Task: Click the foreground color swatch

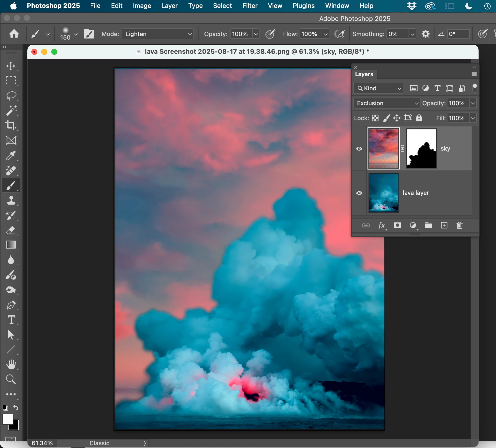Action: [x=7, y=419]
